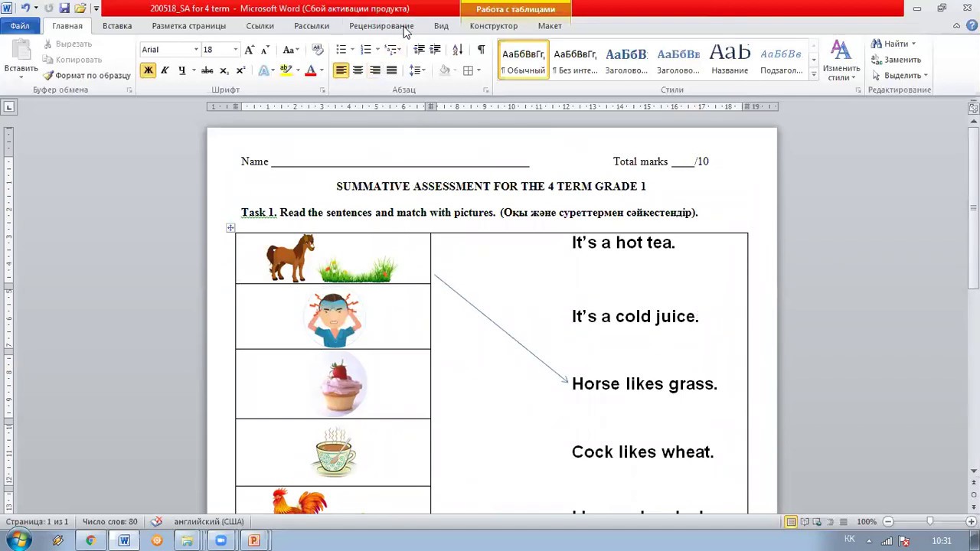Click zoom out minus button
The height and width of the screenshot is (551, 980).
tap(888, 522)
